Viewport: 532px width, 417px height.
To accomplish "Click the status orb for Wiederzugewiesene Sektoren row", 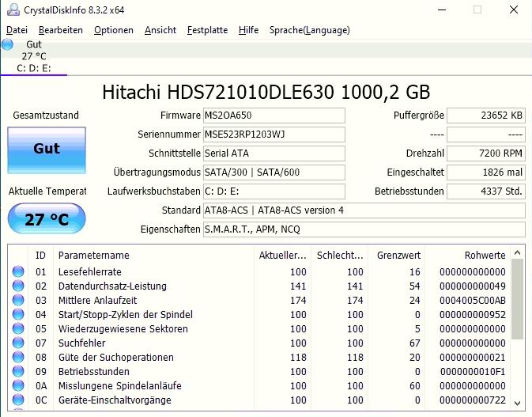I will tap(18, 328).
